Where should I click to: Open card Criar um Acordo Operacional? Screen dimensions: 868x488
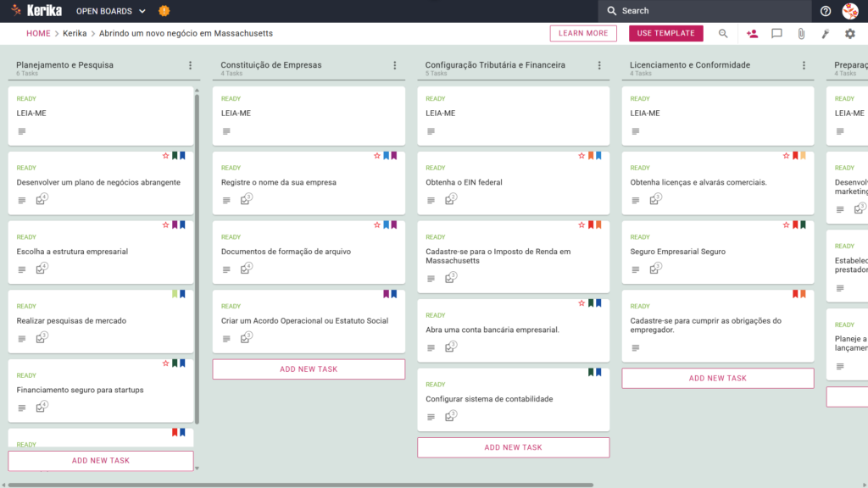click(x=309, y=321)
